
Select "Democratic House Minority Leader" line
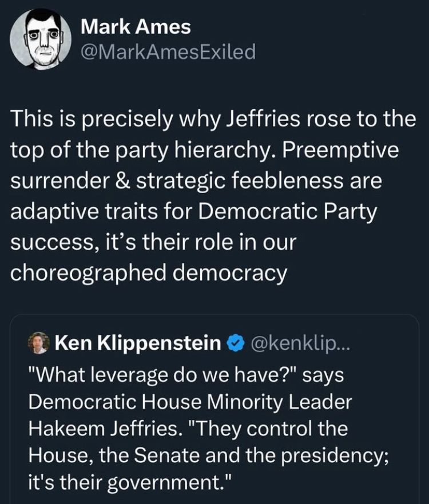190,402
